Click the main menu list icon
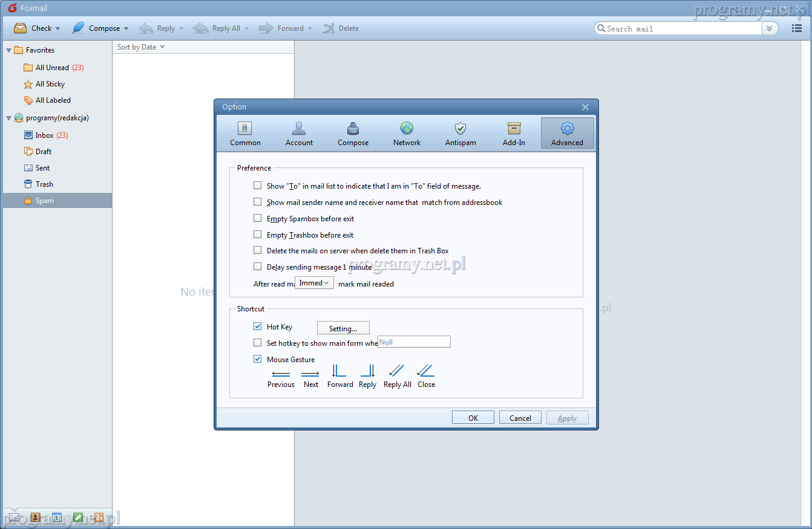Image resolution: width=812 pixels, height=529 pixels. coord(797,28)
